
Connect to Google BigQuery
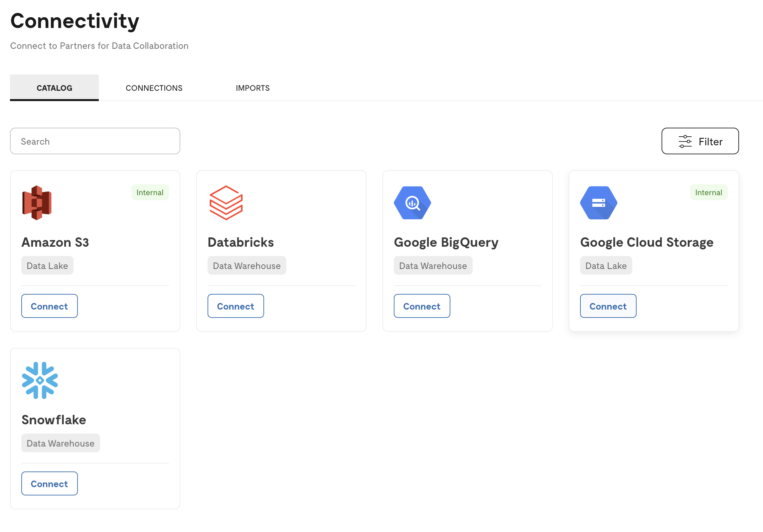pos(422,306)
